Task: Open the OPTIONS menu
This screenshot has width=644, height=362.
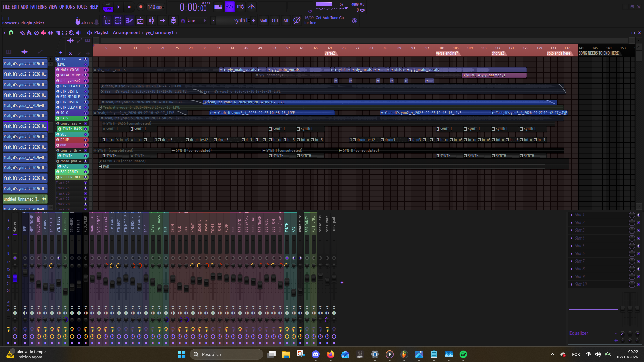Action: tap(67, 7)
